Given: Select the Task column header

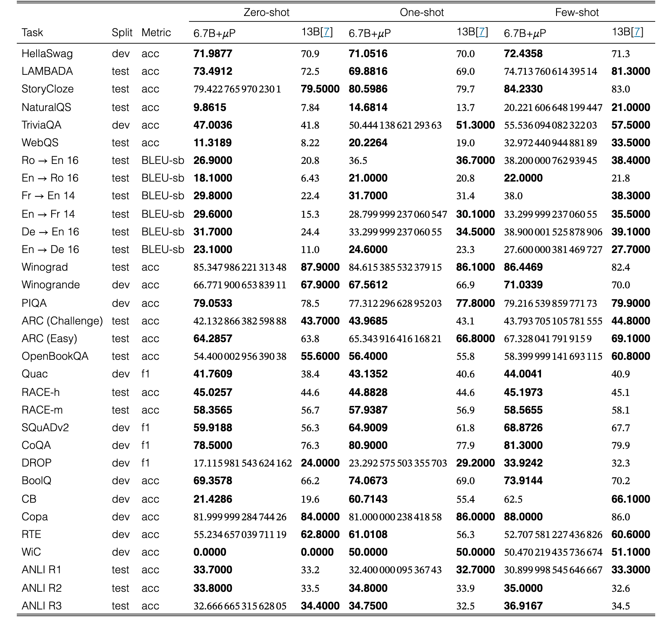Looking at the screenshot, I should pos(32,32).
